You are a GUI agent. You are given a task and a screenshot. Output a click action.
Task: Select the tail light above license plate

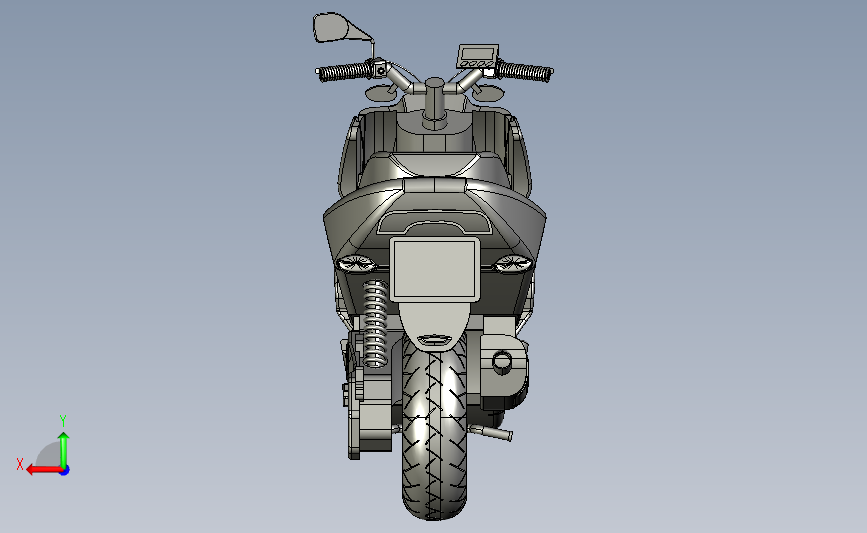coord(435,223)
